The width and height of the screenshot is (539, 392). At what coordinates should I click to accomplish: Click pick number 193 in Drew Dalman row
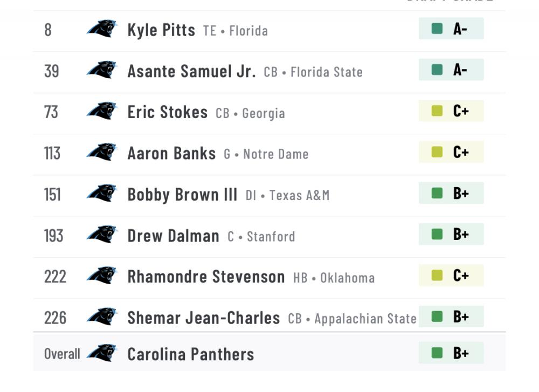54,236
